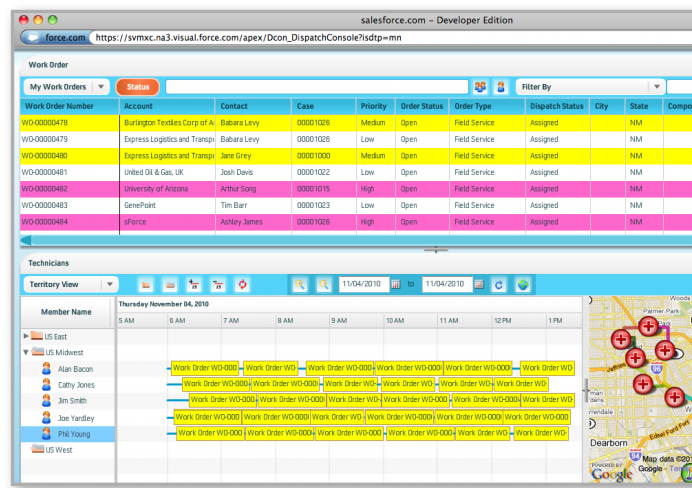Click the team of technicians icon
This screenshot has height=488, width=692.
pyautogui.click(x=480, y=87)
